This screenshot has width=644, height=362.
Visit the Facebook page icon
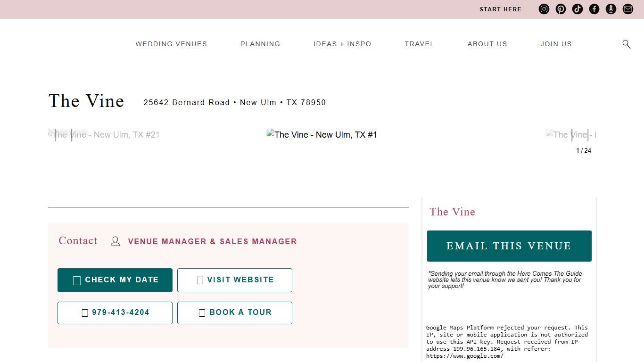coord(594,9)
